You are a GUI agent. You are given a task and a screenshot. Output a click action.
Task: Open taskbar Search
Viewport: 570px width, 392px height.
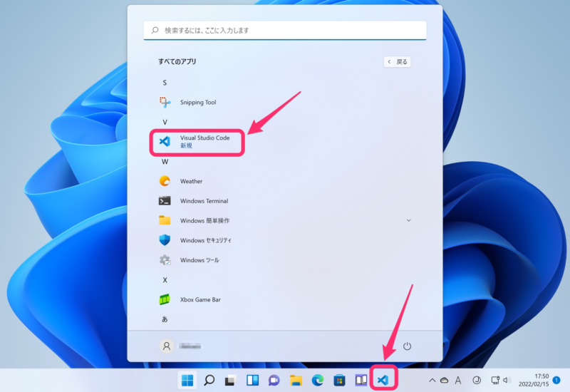point(209,381)
